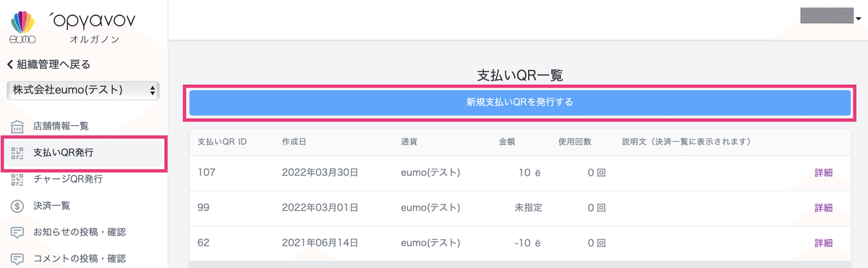
Task: Click the 作成日 column header
Action: point(295,141)
